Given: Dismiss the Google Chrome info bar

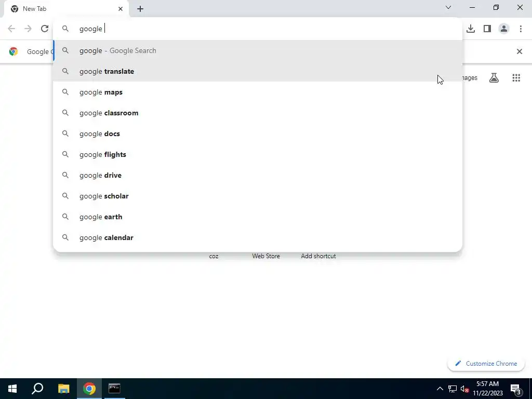Looking at the screenshot, I should tap(519, 51).
